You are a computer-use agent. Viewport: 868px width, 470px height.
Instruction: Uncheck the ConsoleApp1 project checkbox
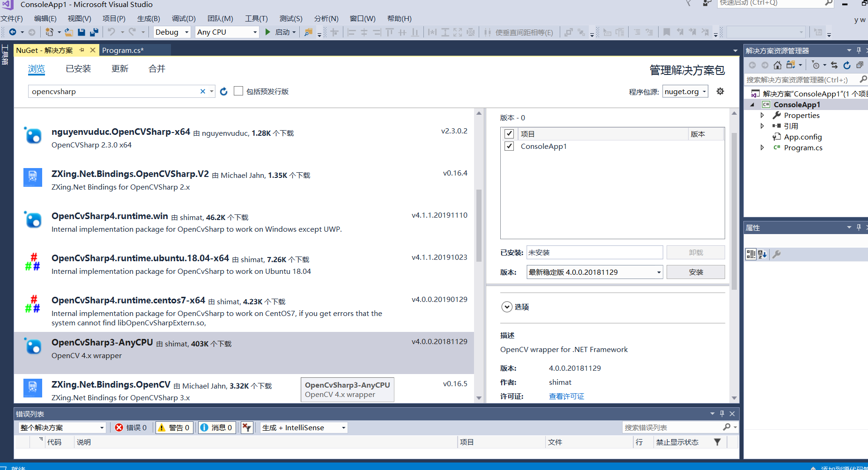(x=509, y=146)
